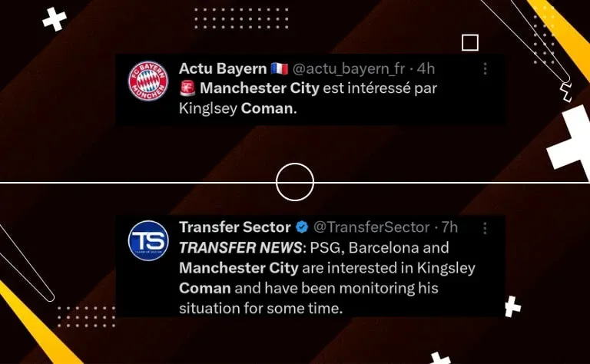Click the 7h timestamp on the second tweet
Image resolution: width=590 pixels, height=364 pixels.
coord(449,227)
